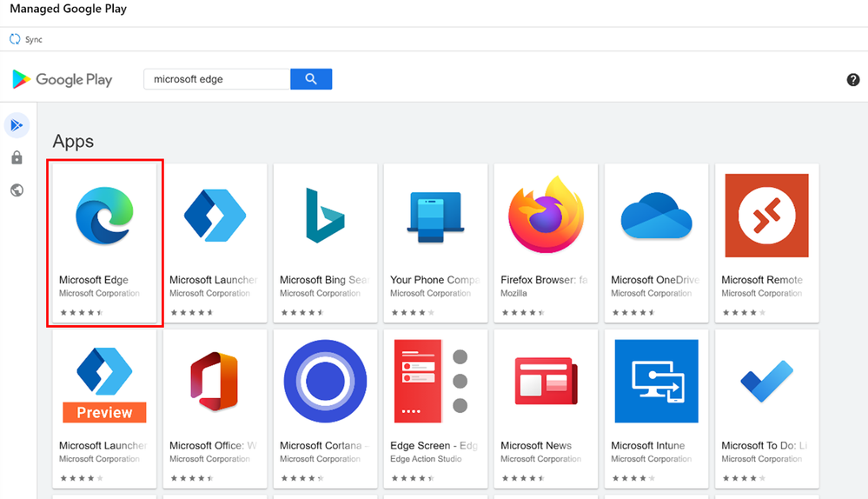Click the Google Play logo
Image resolution: width=868 pixels, height=499 pixels.
(x=62, y=79)
